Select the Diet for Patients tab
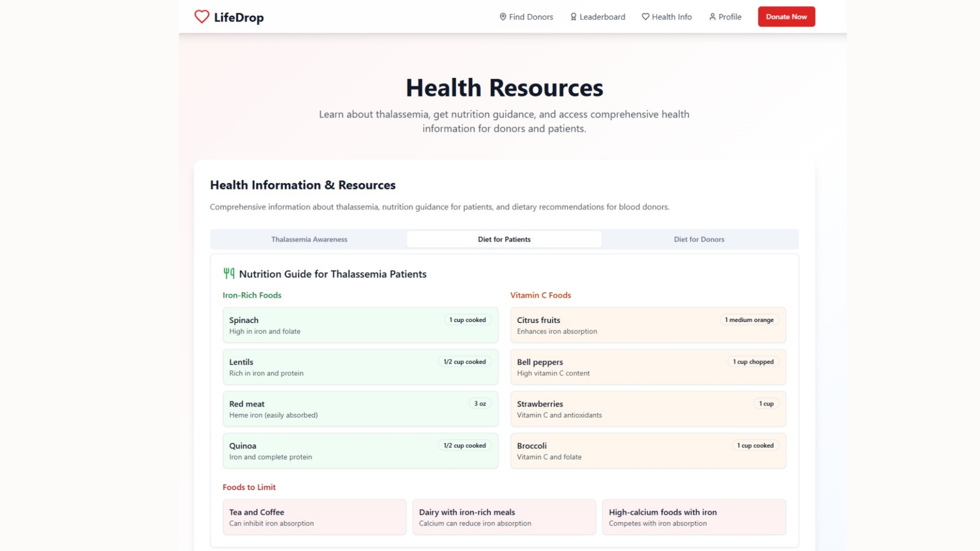 point(504,239)
